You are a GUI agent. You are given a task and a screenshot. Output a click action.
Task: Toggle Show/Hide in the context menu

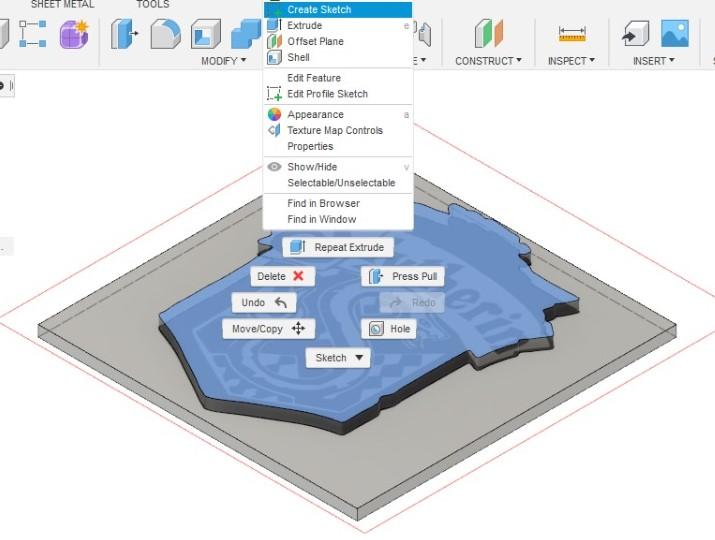click(x=338, y=167)
